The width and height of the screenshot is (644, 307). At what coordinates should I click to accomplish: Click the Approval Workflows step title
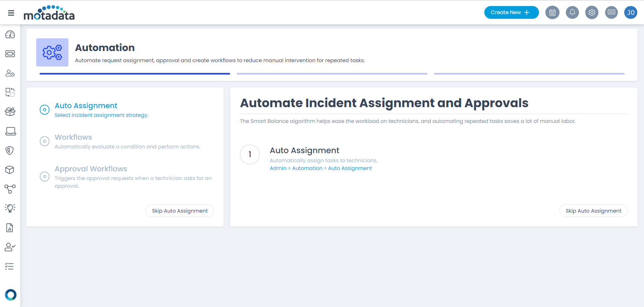tap(91, 169)
